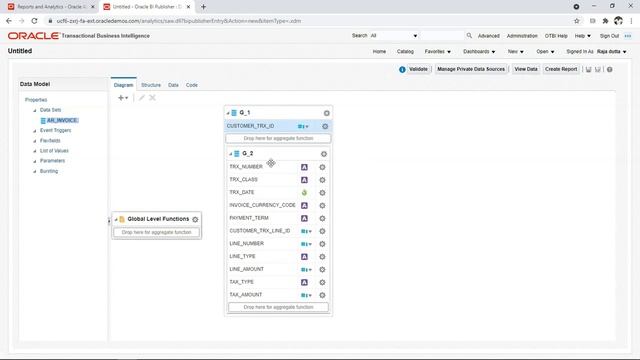Click Manage Private Data Sources
Screen dimensions: 640x360
pos(471,69)
